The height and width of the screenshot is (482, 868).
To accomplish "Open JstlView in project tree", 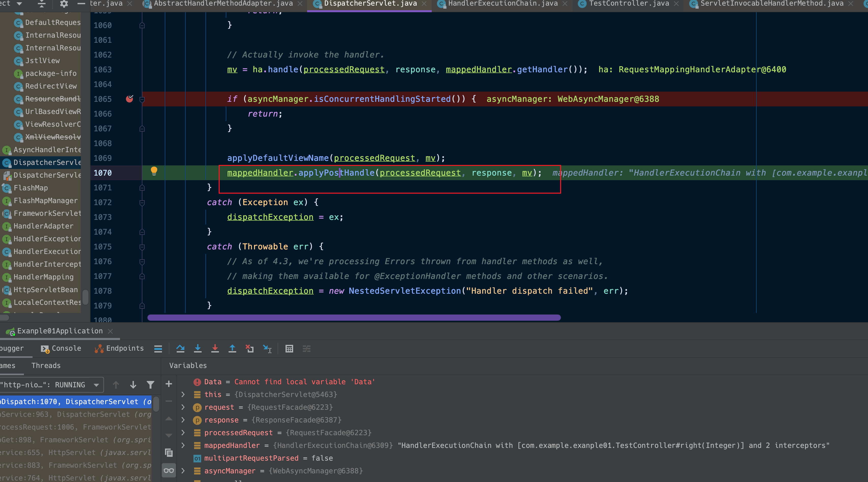I will pos(42,61).
